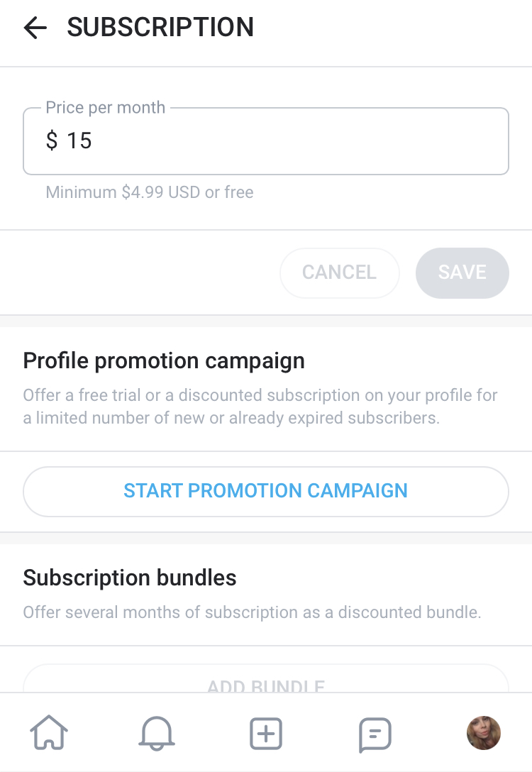Viewport: 532px width, 772px height.
Task: Add a subscription bundle
Action: coord(266,680)
